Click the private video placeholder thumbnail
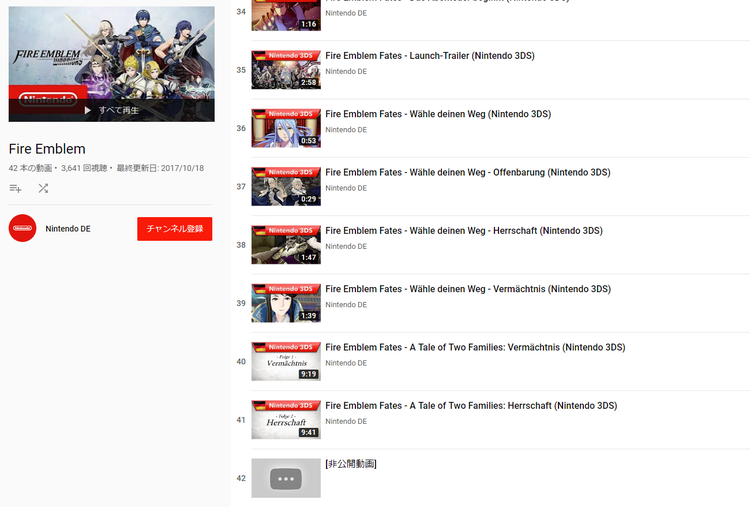Viewport: 750px width, 507px height. tap(286, 478)
